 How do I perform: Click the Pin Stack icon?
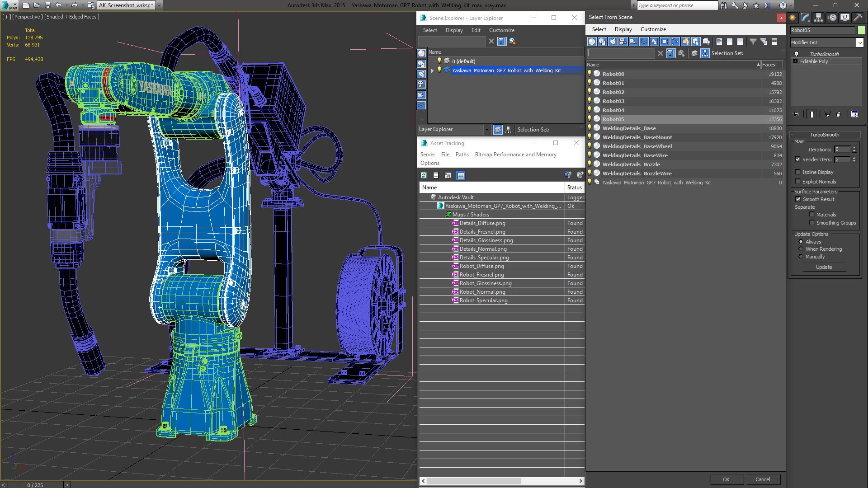point(796,114)
